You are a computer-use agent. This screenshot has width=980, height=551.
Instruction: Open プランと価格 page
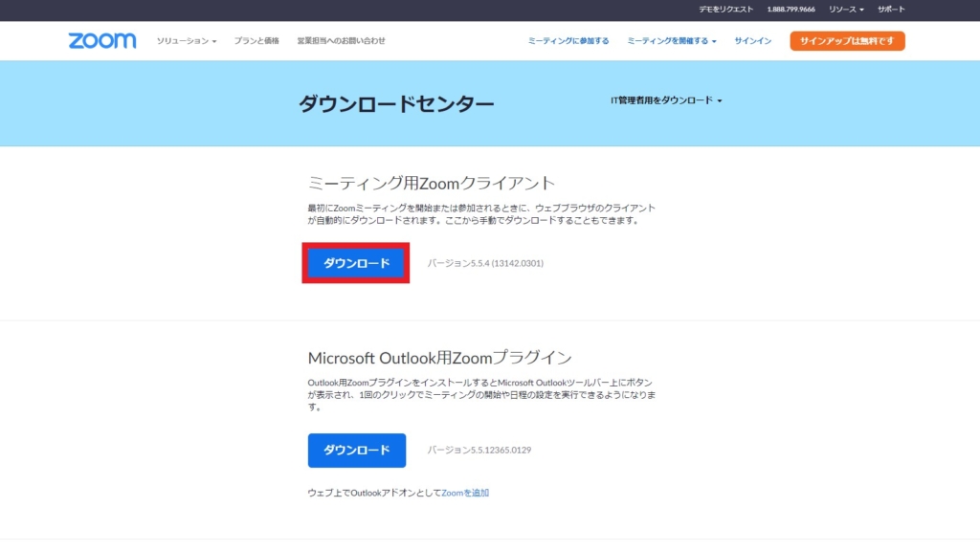[x=256, y=40]
